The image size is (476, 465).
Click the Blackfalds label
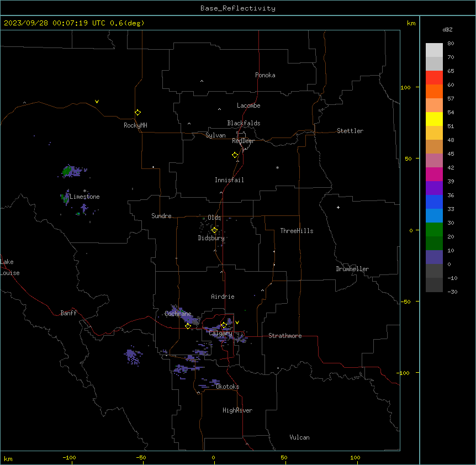(244, 123)
